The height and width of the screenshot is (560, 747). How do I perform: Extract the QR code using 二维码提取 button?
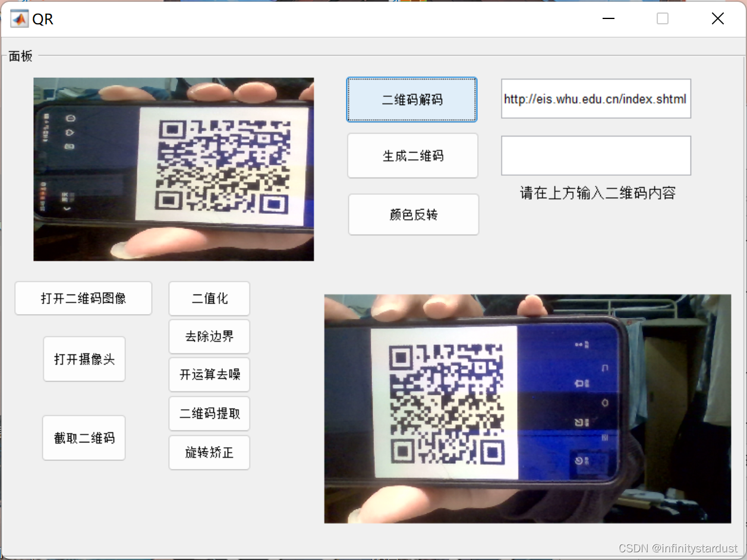(x=209, y=413)
